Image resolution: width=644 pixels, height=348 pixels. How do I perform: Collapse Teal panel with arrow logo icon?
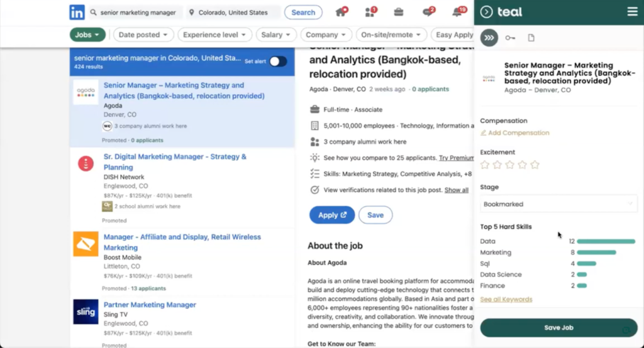click(x=486, y=12)
